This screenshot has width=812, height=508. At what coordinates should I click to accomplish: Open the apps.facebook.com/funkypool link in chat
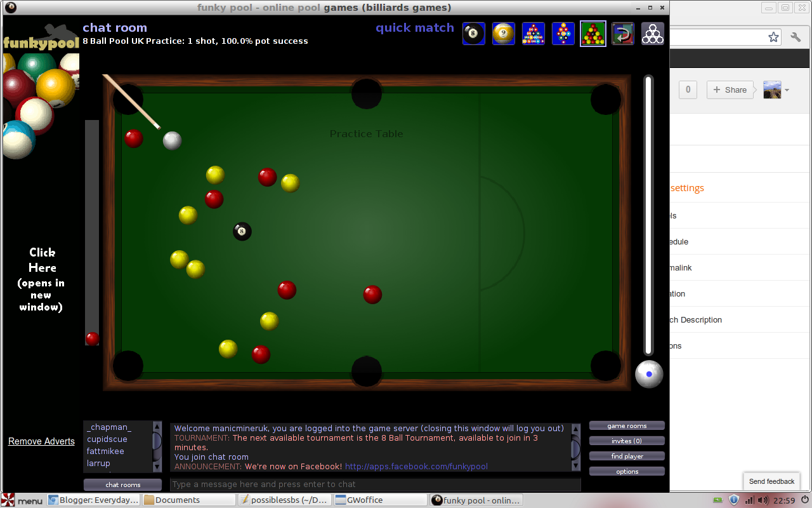[x=416, y=467]
